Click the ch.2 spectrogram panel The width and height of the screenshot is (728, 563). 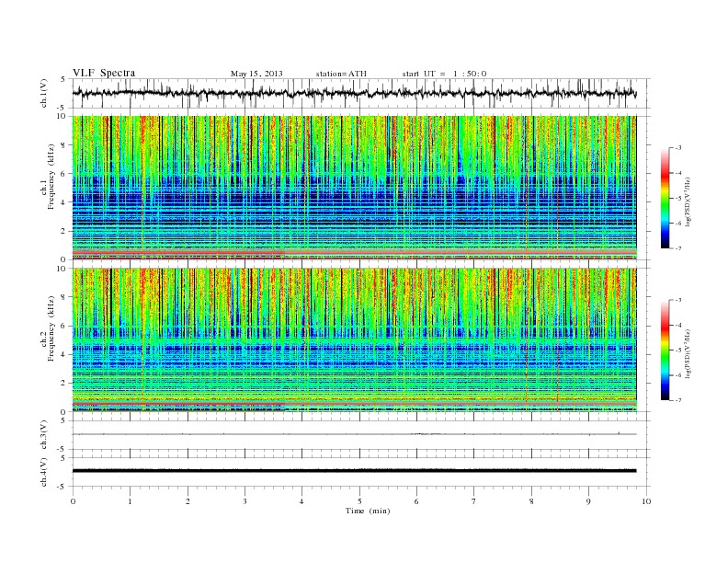pyautogui.click(x=354, y=340)
